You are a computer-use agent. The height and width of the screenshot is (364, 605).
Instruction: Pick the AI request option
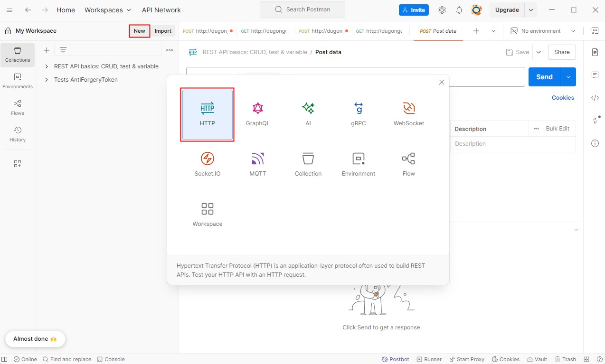(308, 115)
